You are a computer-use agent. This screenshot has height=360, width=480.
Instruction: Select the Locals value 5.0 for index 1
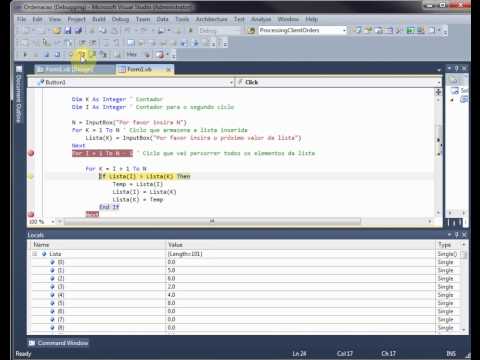point(171,270)
